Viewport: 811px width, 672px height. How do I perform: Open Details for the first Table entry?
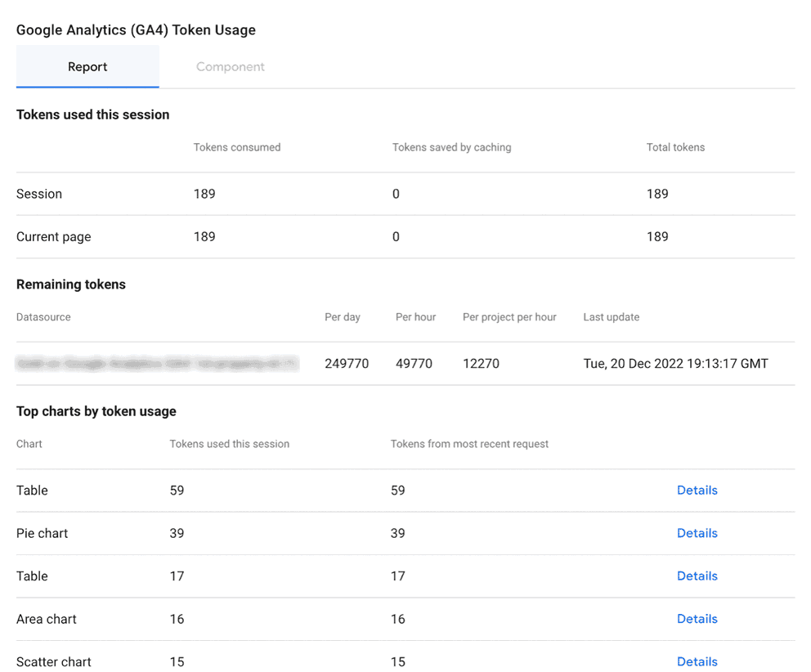tap(697, 491)
